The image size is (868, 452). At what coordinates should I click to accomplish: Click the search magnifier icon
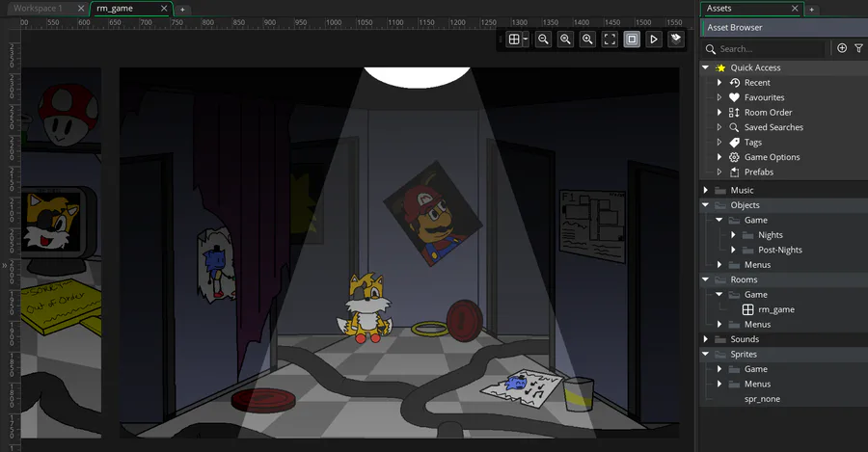711,49
